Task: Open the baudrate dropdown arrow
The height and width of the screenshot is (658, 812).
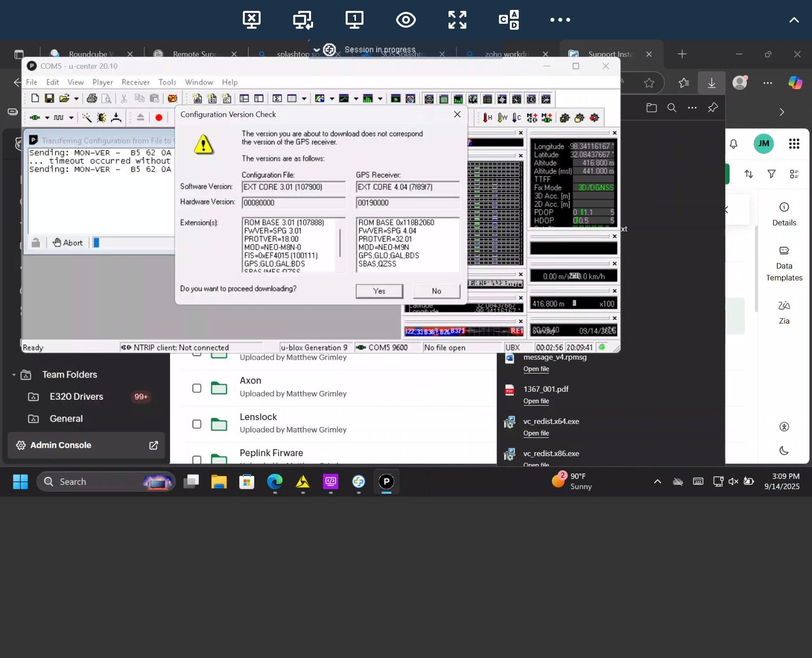Action: 71,118
